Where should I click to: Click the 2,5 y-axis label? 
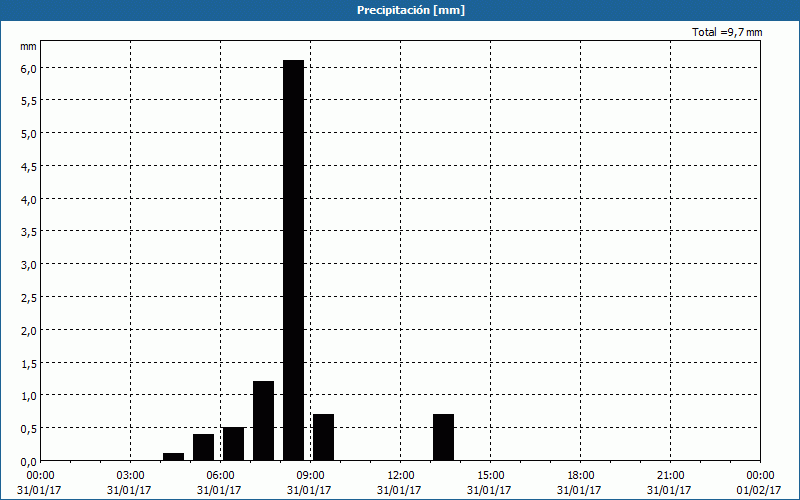click(29, 298)
